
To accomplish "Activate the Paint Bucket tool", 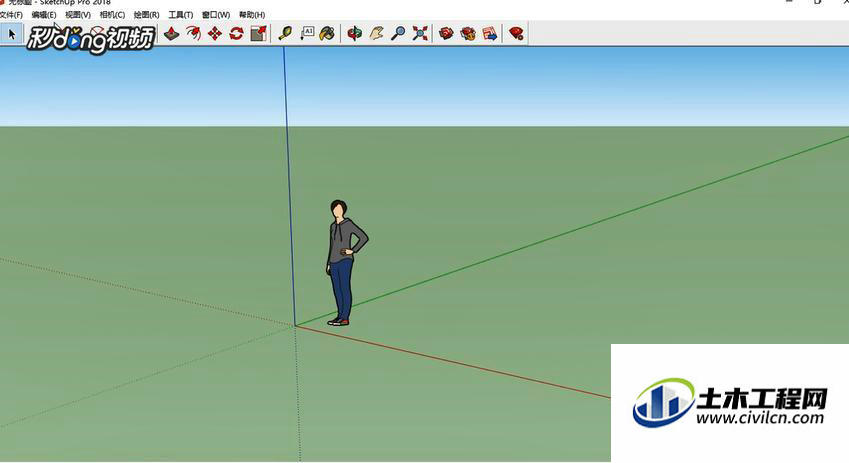I will (x=327, y=34).
